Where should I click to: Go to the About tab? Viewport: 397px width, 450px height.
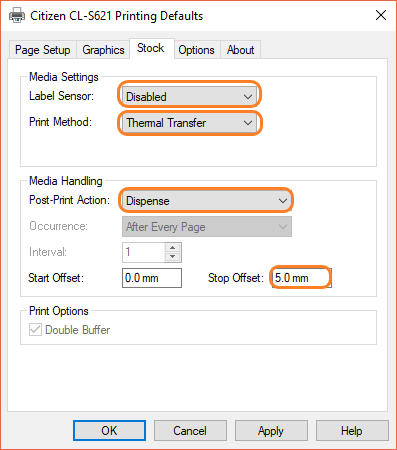(x=240, y=50)
